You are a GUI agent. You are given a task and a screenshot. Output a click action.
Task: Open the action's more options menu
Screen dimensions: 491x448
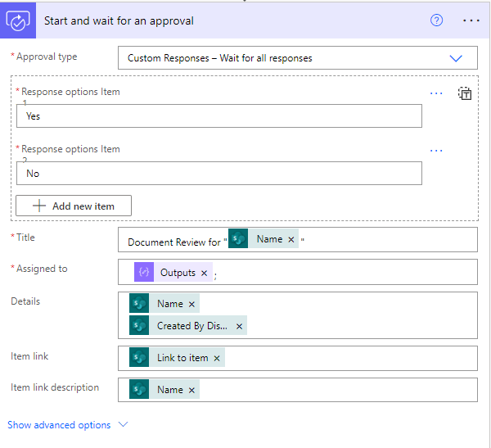click(471, 20)
